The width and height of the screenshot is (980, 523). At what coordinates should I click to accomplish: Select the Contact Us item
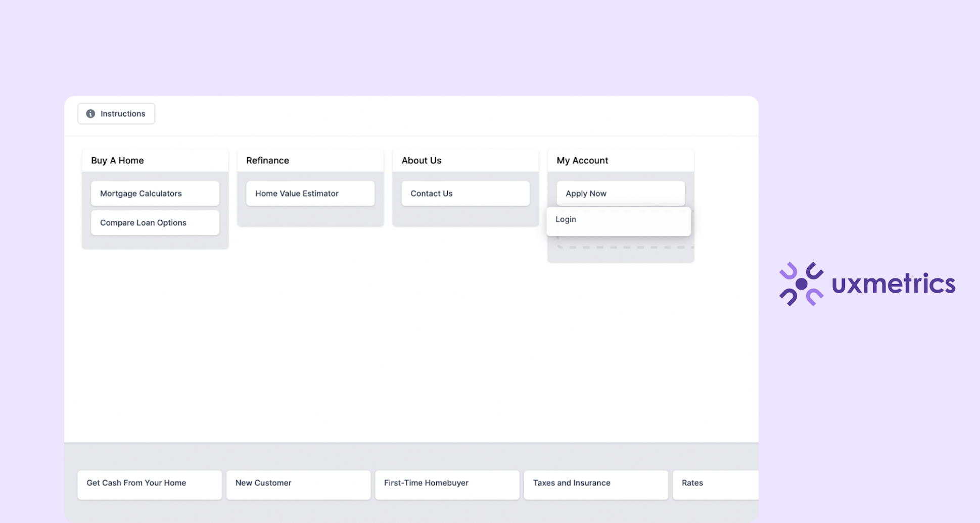click(465, 193)
